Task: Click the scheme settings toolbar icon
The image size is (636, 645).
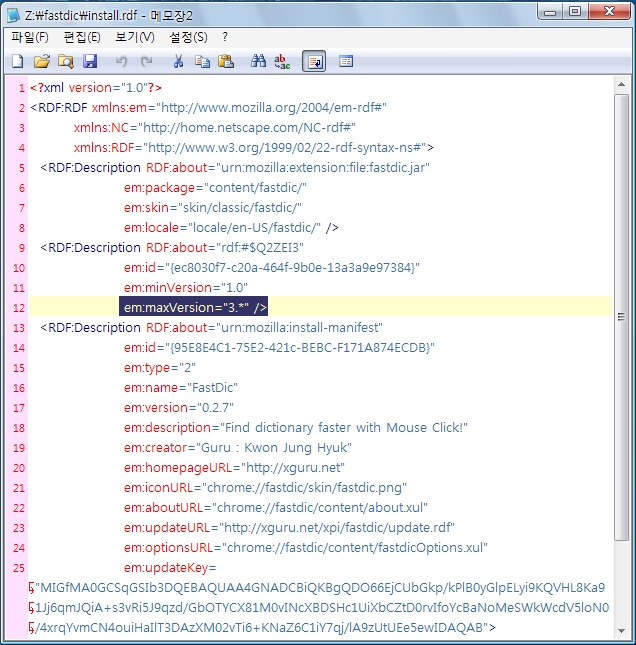Action: pos(346,61)
